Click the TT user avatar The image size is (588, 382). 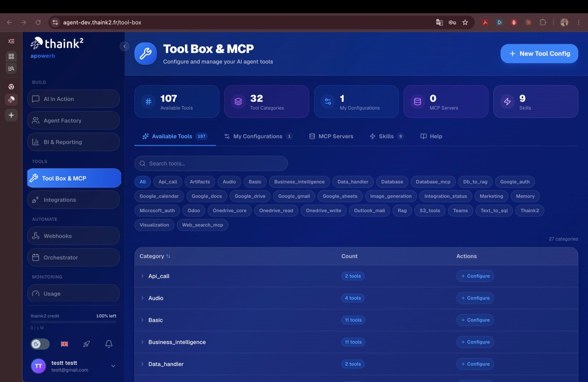pos(39,366)
